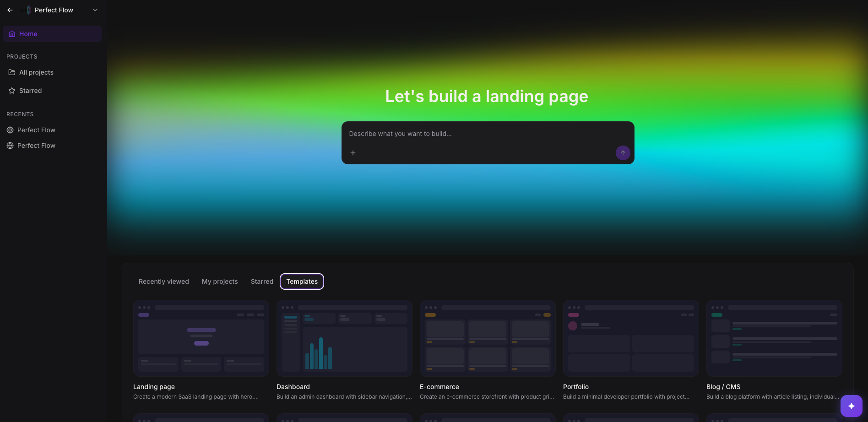Open the sparkle assistant button at bottom right

pyautogui.click(x=851, y=405)
